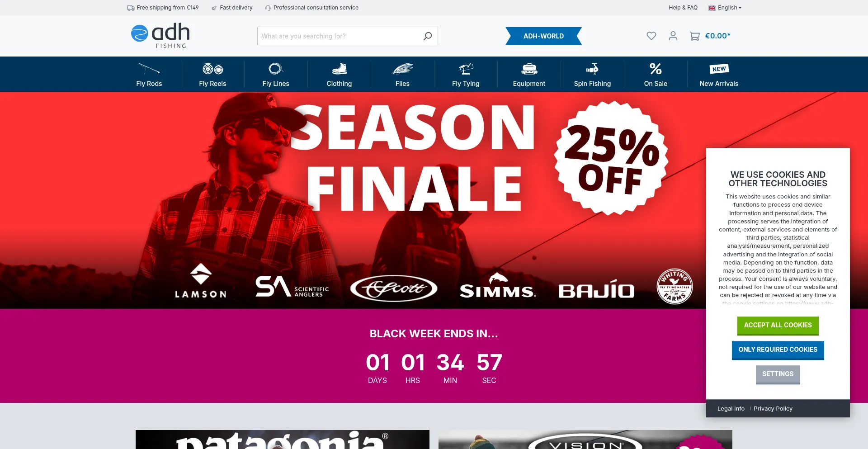The image size is (868, 449).
Task: Open the Fly Rods category icon
Action: point(149,69)
